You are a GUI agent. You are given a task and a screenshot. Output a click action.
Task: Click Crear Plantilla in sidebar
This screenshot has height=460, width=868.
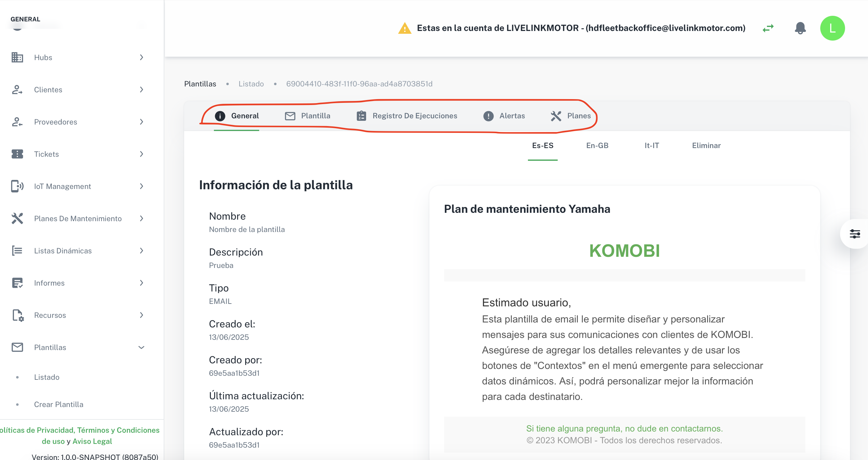tap(59, 405)
